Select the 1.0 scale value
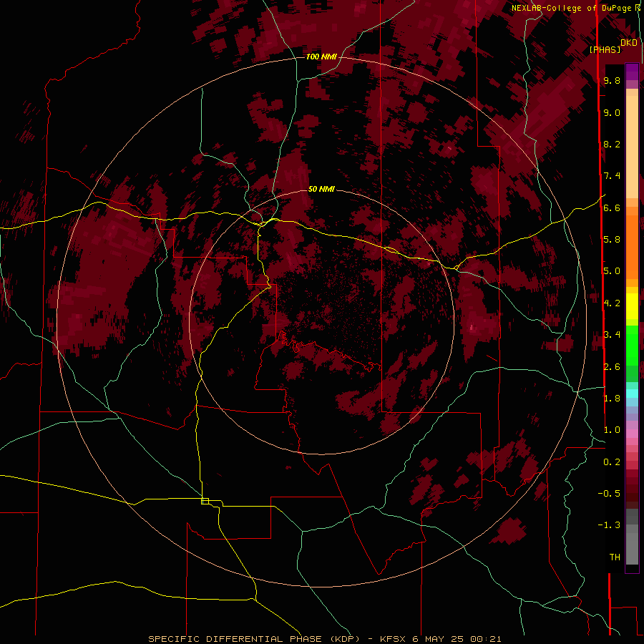 click(612, 429)
